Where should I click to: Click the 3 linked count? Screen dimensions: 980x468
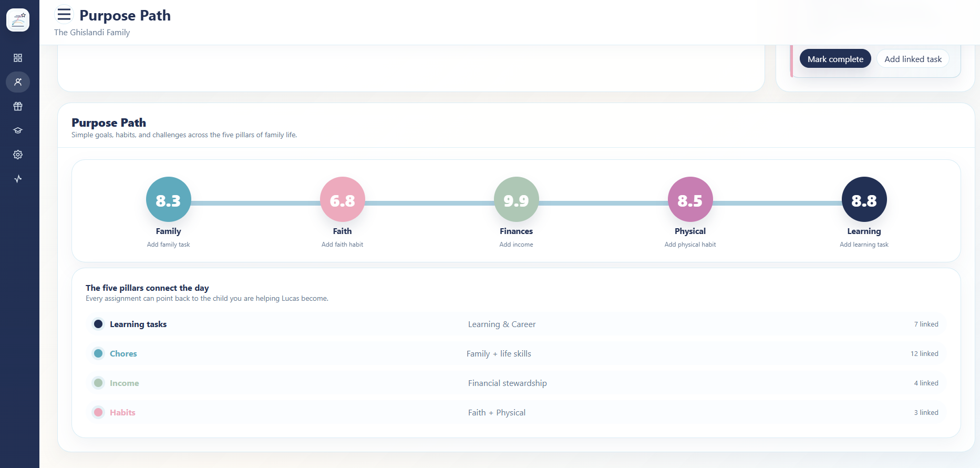pyautogui.click(x=926, y=413)
